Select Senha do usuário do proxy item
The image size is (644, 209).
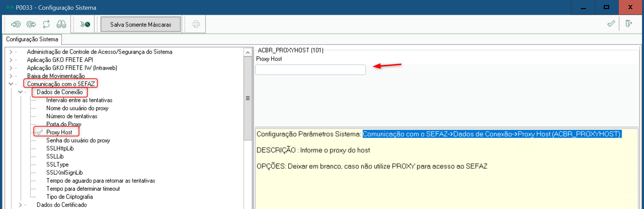78,140
